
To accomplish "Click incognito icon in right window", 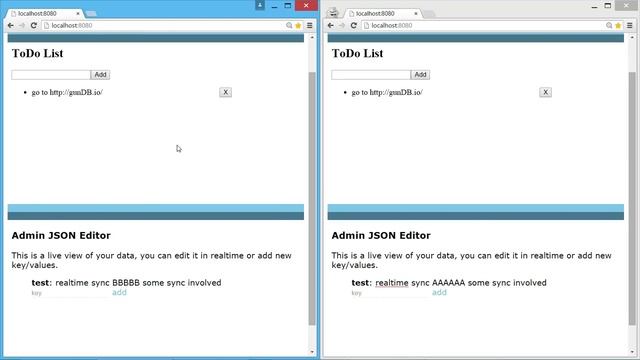I will click(x=333, y=13).
